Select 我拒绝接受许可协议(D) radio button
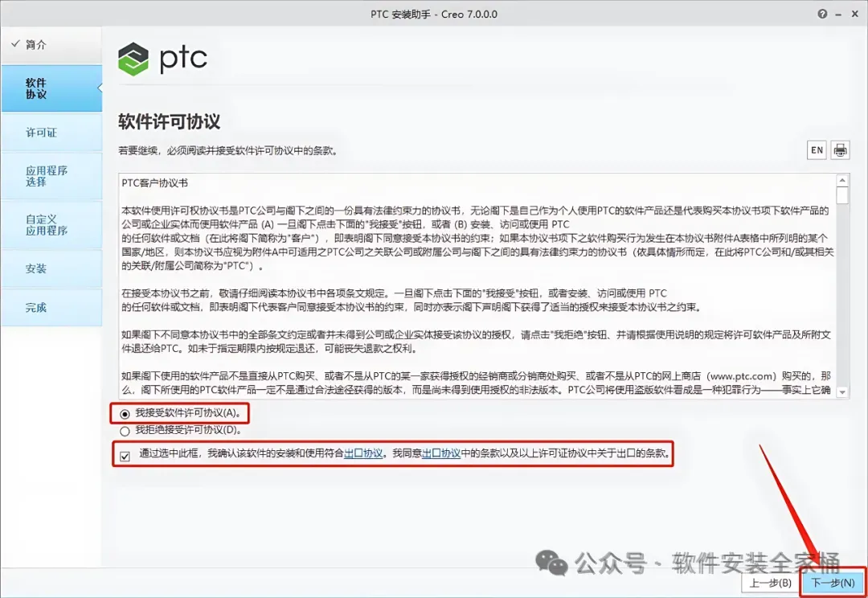 pos(125,431)
